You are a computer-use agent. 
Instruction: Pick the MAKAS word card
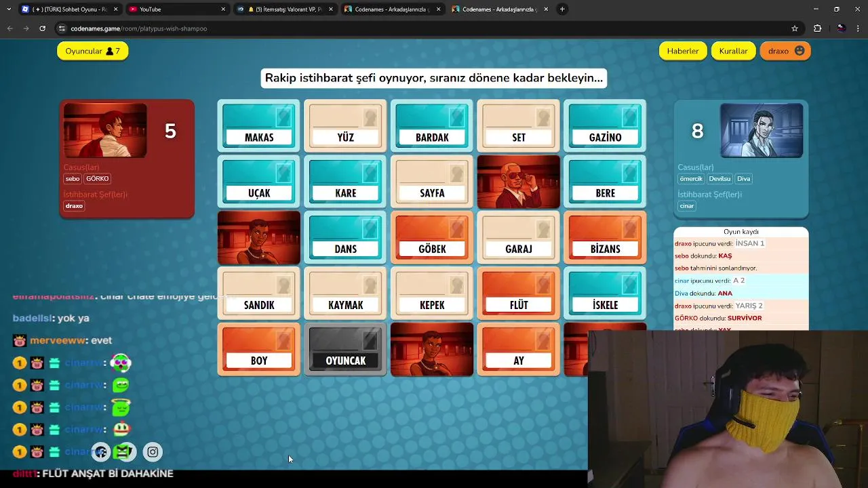259,126
